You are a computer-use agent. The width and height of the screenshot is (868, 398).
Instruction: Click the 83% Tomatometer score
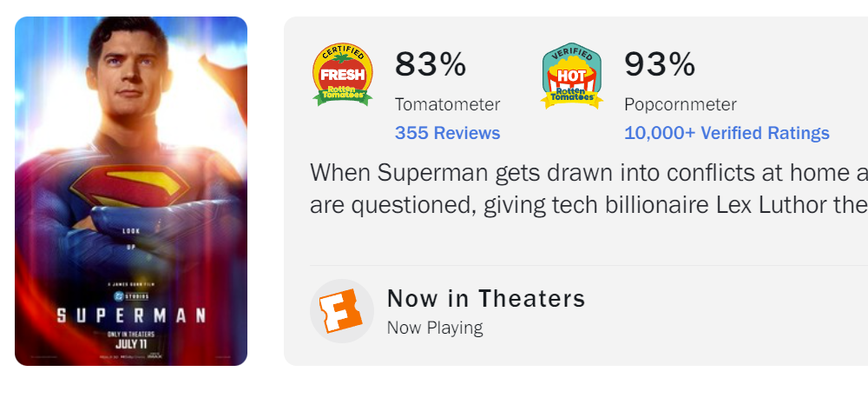[431, 64]
